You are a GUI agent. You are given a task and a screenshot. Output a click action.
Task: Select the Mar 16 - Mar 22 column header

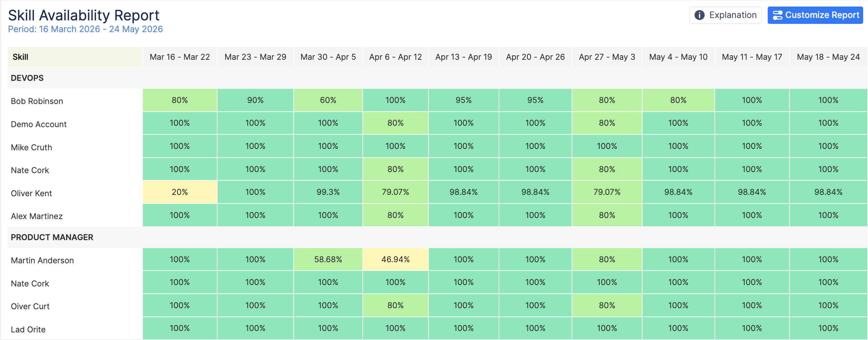click(x=180, y=57)
